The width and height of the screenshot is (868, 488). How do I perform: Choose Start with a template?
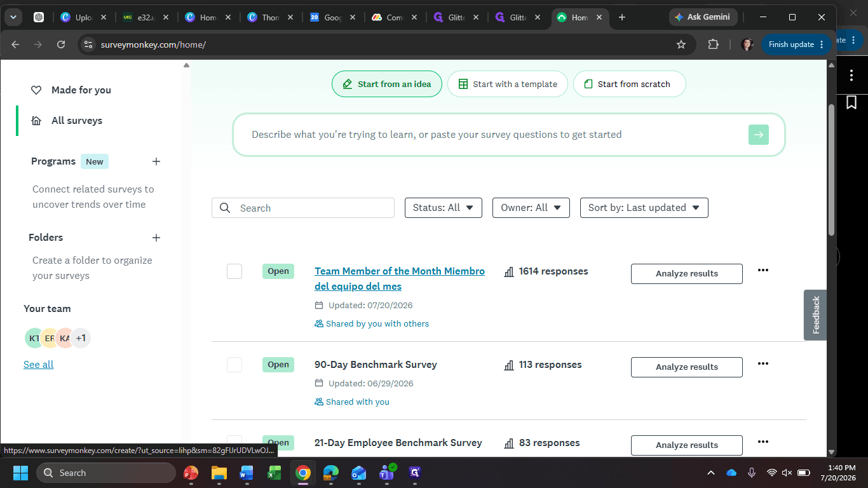click(507, 84)
